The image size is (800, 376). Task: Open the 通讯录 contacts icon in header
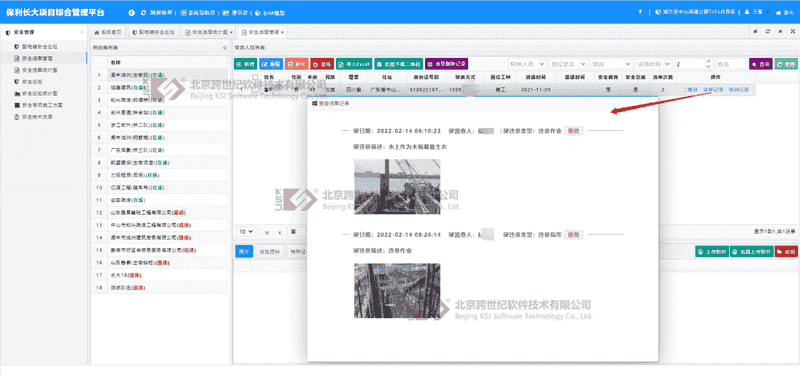coord(226,12)
